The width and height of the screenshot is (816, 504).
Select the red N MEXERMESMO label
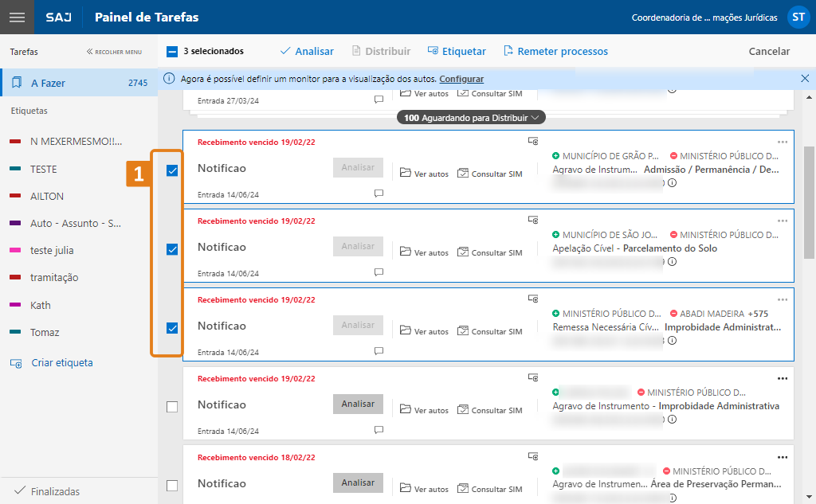pyautogui.click(x=75, y=142)
